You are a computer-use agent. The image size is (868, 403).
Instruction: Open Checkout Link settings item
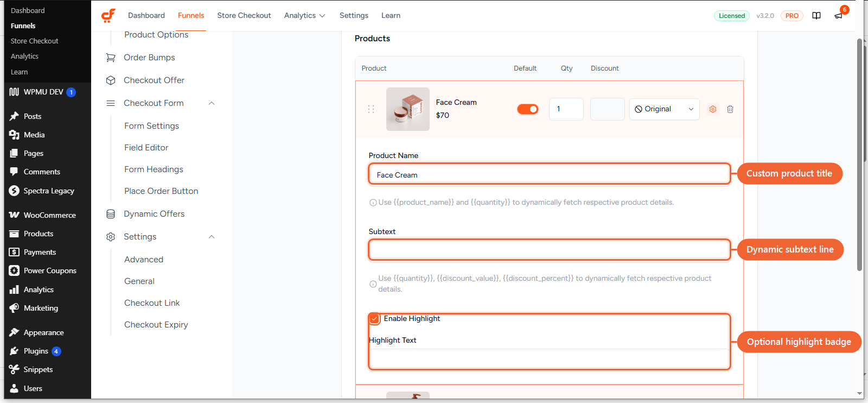[x=152, y=303]
